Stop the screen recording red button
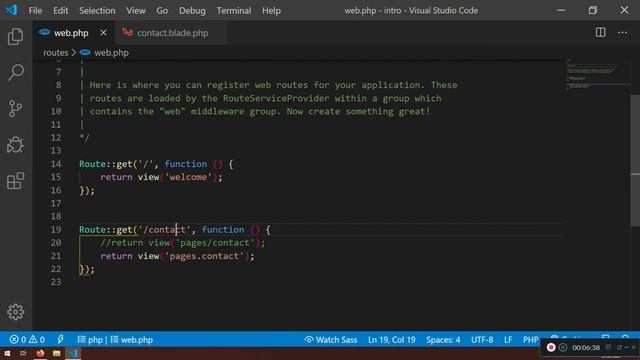640x360 pixels. (x=551, y=347)
